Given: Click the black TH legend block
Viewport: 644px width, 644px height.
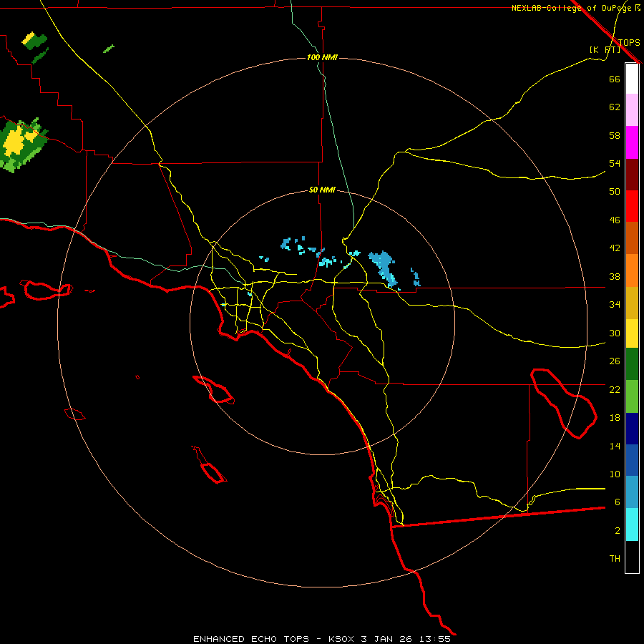Looking at the screenshot, I should [632, 557].
